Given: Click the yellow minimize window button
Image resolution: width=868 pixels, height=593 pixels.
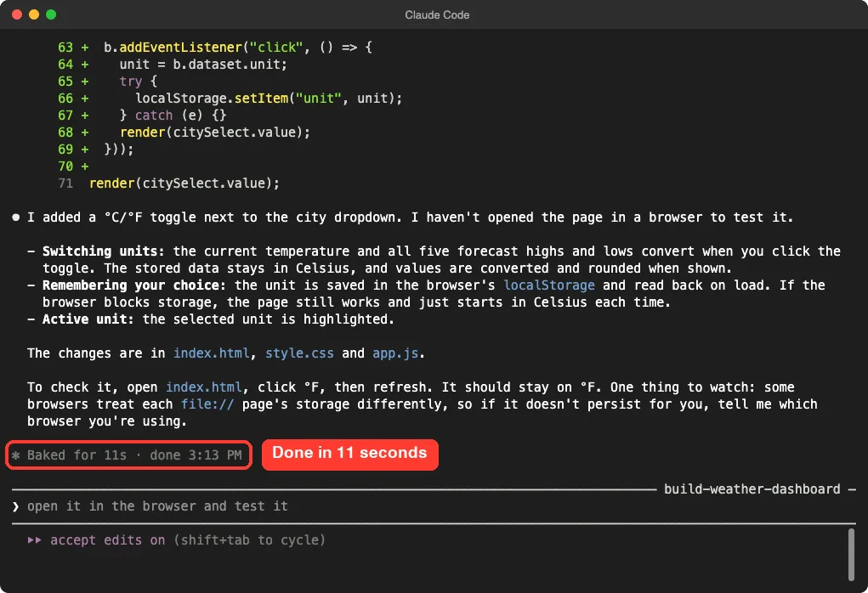Looking at the screenshot, I should (x=34, y=14).
